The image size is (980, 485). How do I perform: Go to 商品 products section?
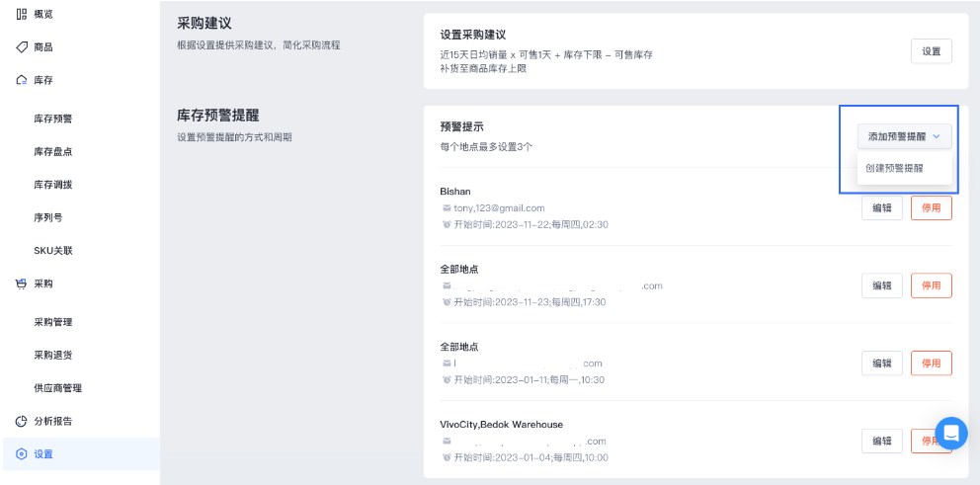click(x=43, y=46)
